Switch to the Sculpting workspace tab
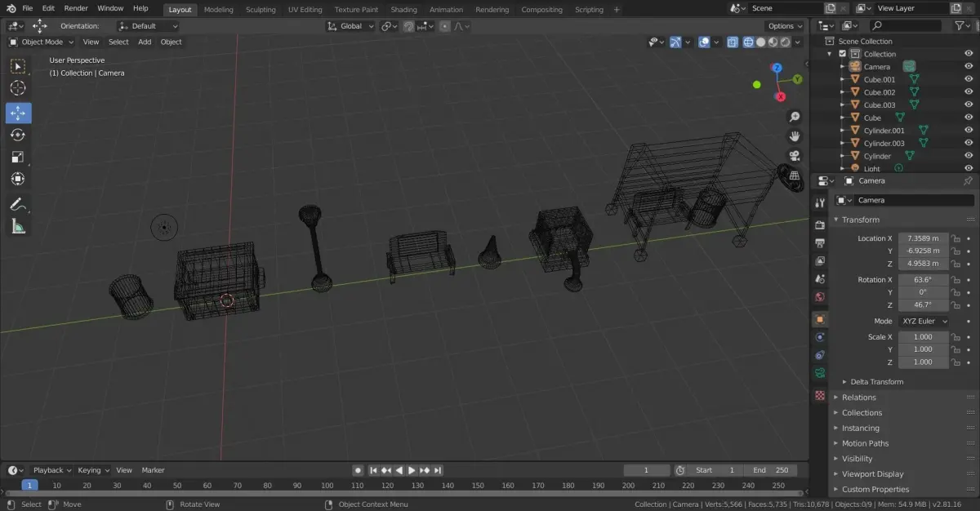This screenshot has width=980, height=511. click(x=261, y=10)
